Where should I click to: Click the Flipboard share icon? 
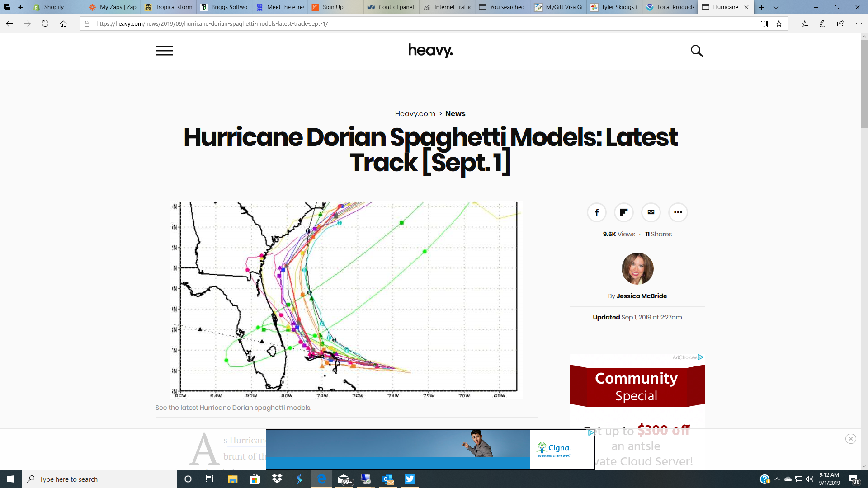tap(623, 211)
